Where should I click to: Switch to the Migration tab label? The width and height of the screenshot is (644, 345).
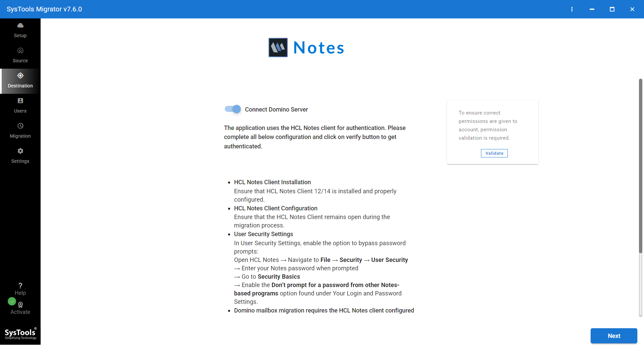[20, 136]
